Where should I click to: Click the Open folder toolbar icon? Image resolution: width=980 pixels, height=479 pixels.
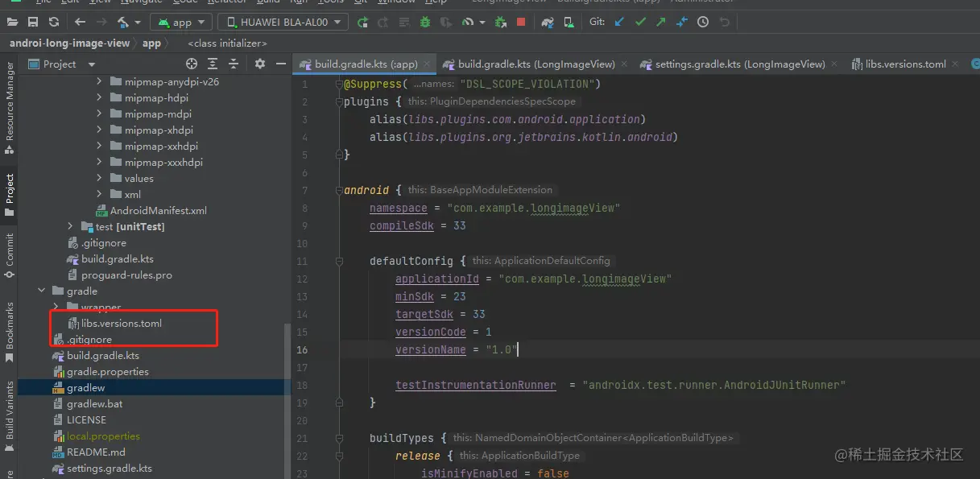point(14,23)
